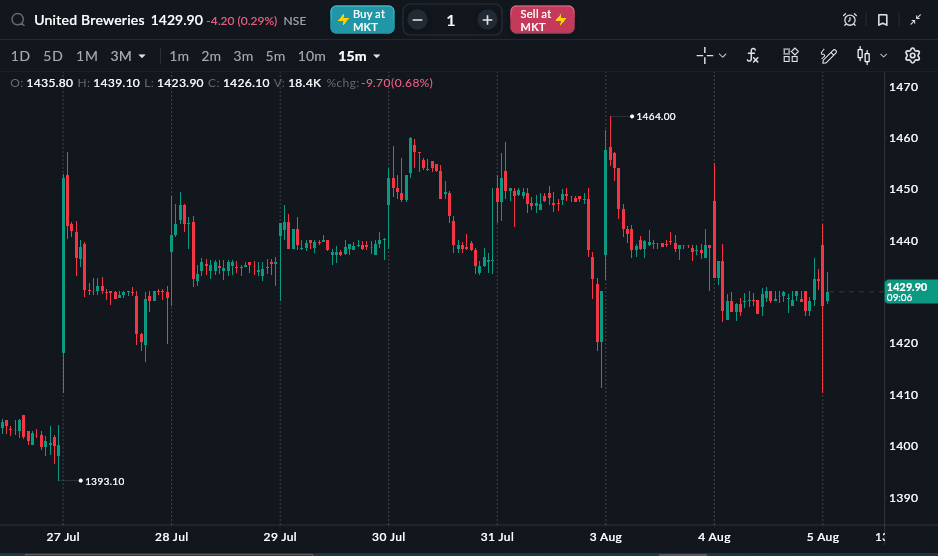Image resolution: width=938 pixels, height=556 pixels.
Task: Select the crosshair cursor tool
Action: point(704,56)
